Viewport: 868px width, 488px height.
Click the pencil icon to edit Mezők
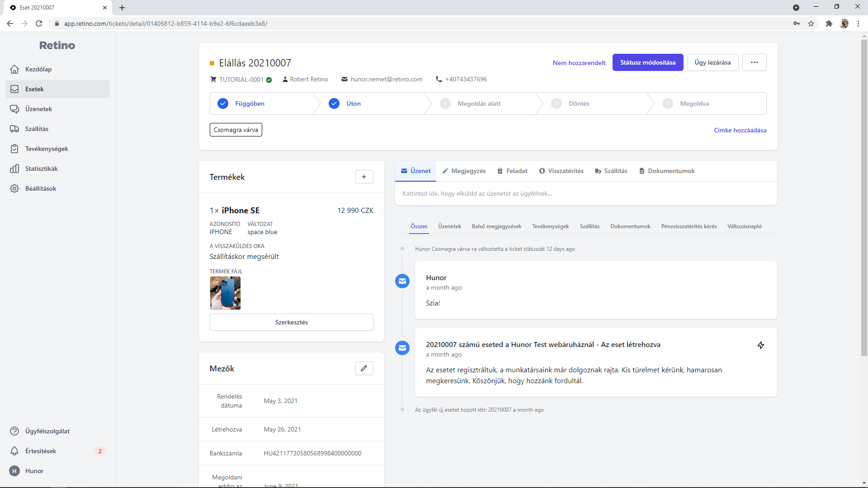364,368
